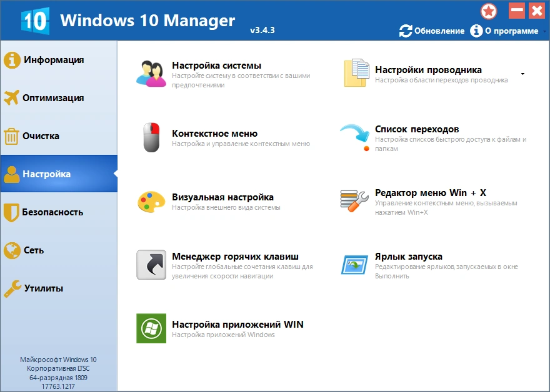Click the Windows 10 Manager title text
The width and height of the screenshot is (550, 392).
147,21
